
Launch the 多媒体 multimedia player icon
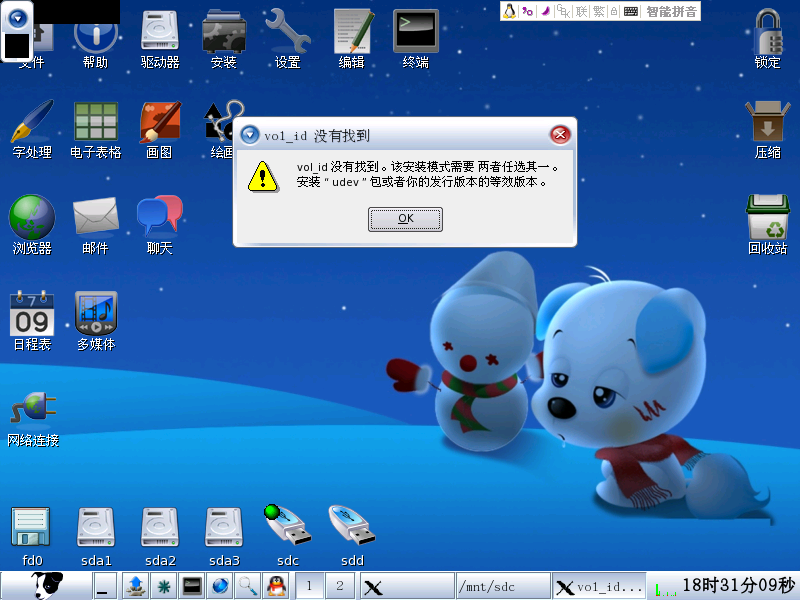(x=96, y=321)
